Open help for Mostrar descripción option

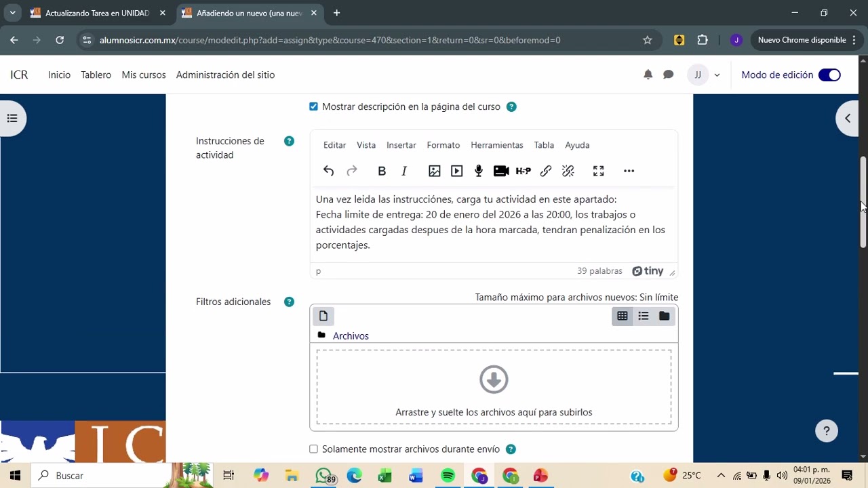click(x=511, y=106)
